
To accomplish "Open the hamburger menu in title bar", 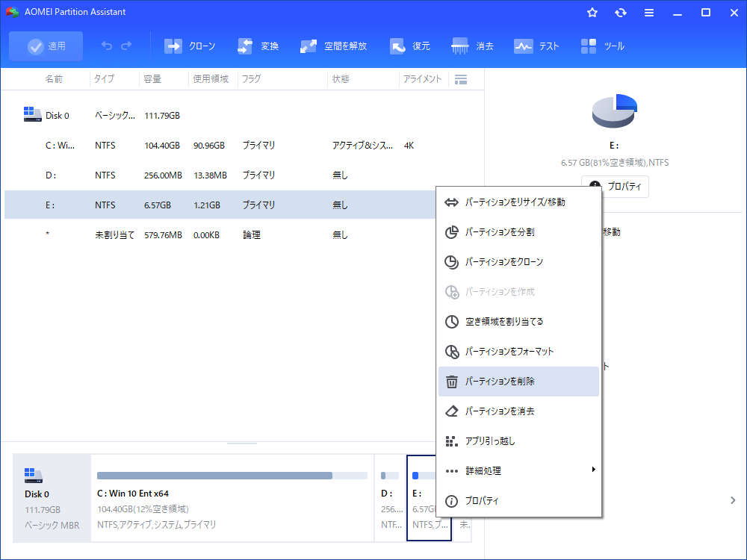I will [649, 13].
